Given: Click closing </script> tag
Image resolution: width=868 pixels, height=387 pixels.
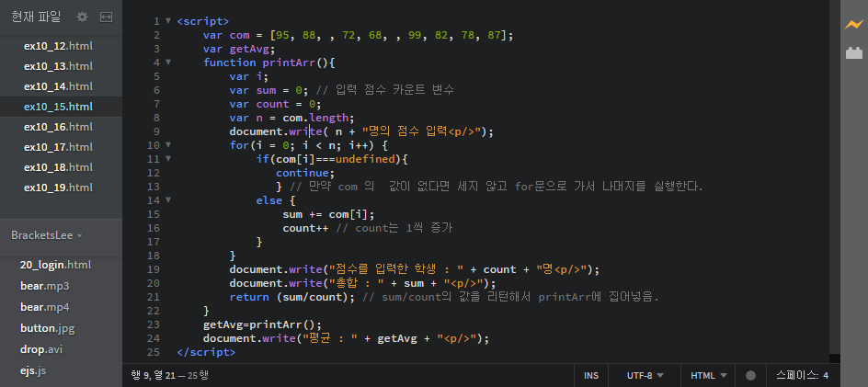Looking at the screenshot, I should pyautogui.click(x=207, y=352).
